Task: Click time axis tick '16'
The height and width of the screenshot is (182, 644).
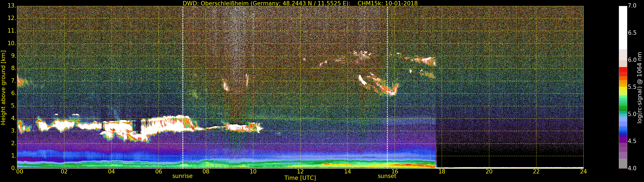Action: point(395,171)
